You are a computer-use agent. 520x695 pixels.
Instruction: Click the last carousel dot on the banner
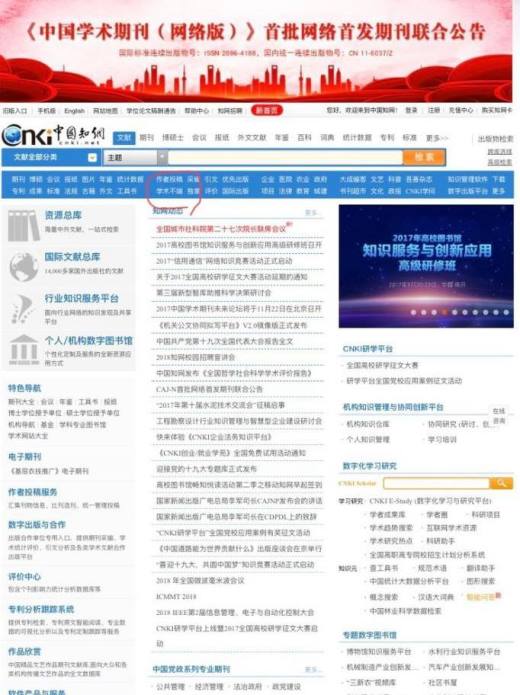click(x=506, y=312)
